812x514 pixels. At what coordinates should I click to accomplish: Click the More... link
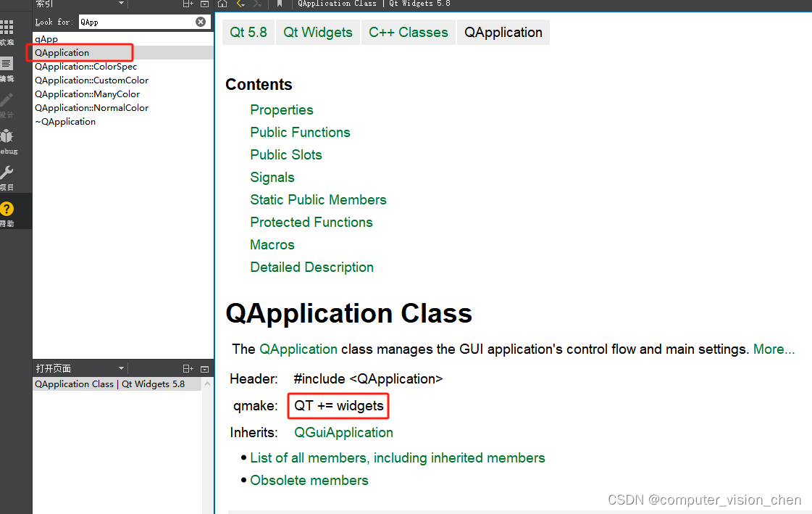774,349
